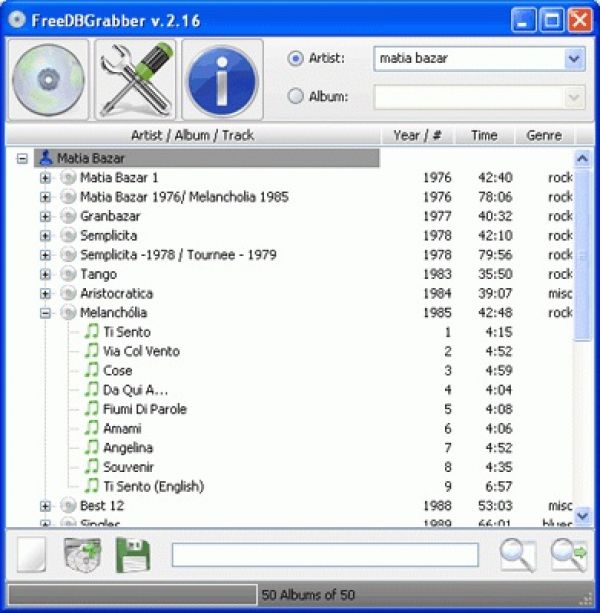Image resolution: width=600 pixels, height=613 pixels.
Task: Collapse the Melanchólia album
Action: [x=45, y=313]
